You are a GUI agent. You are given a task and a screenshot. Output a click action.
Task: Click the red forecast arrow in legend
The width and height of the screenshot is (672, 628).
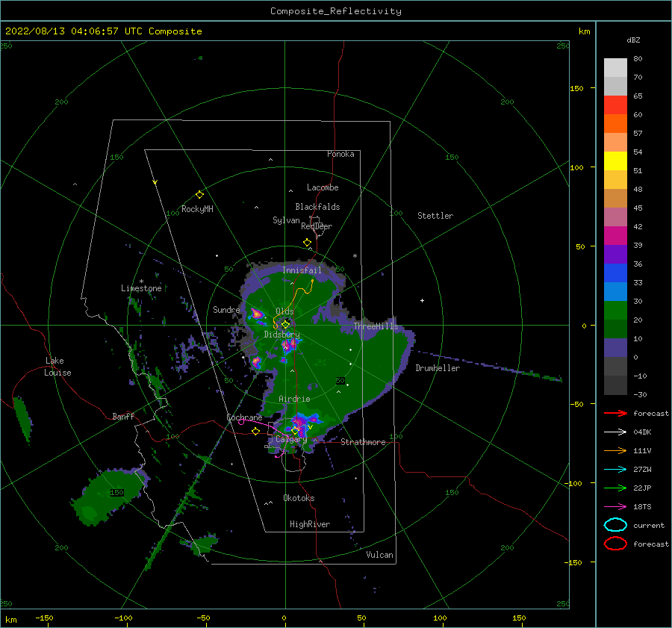pyautogui.click(x=615, y=413)
